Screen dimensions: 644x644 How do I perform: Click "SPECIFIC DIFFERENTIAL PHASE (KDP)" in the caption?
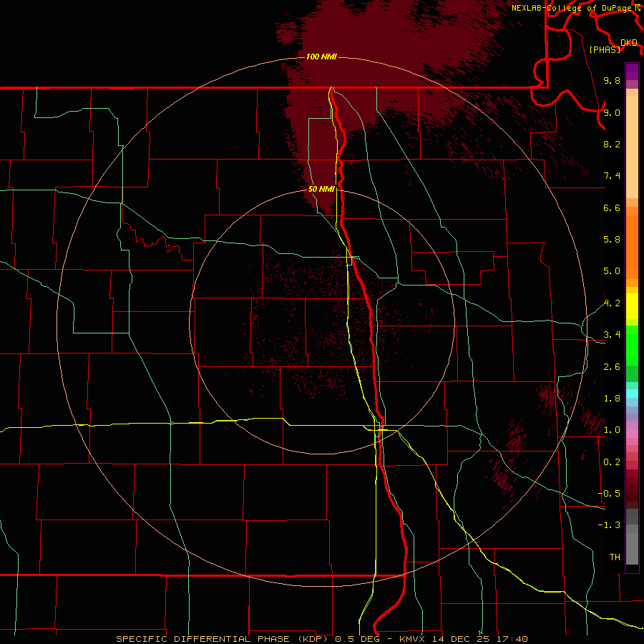pos(223,639)
